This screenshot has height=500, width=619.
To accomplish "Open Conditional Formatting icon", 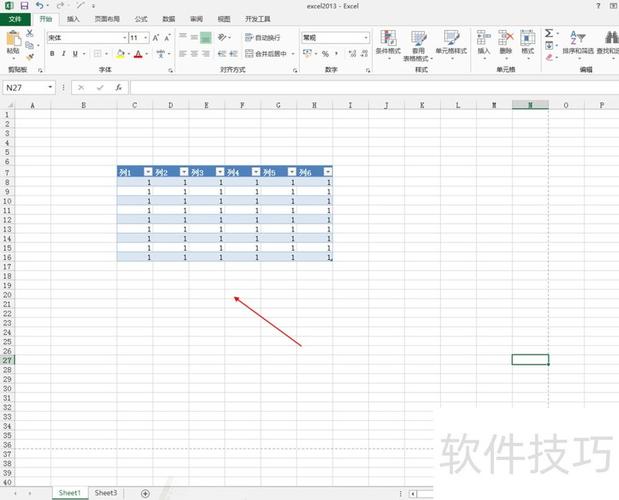I will click(x=388, y=38).
